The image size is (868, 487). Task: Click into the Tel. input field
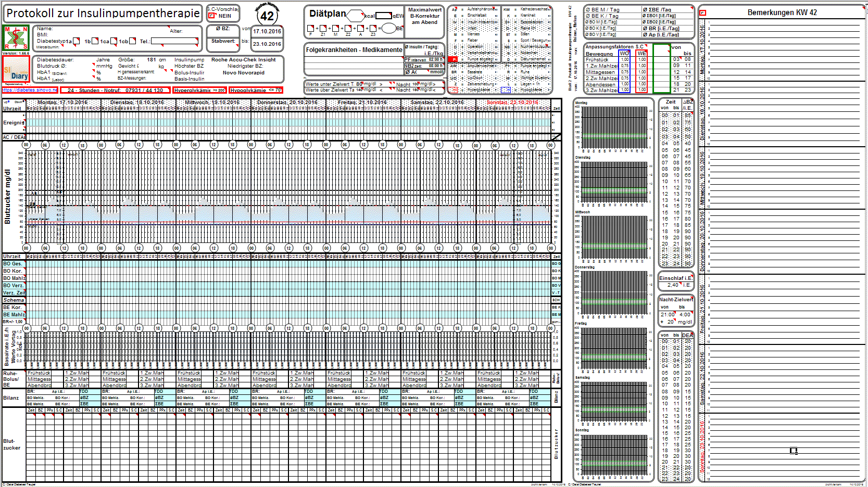175,41
